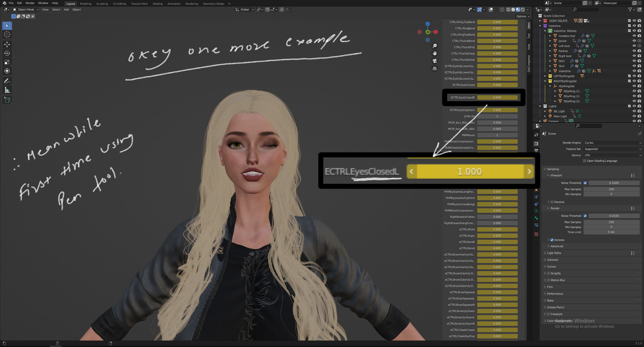Switch to Geometry Nodes workspace tab
Screen dimensions: 644x347
point(213,4)
